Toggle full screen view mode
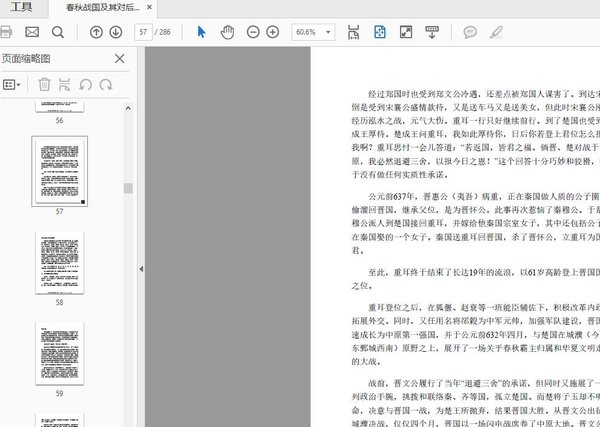This screenshot has width=600, height=427. 405,32
